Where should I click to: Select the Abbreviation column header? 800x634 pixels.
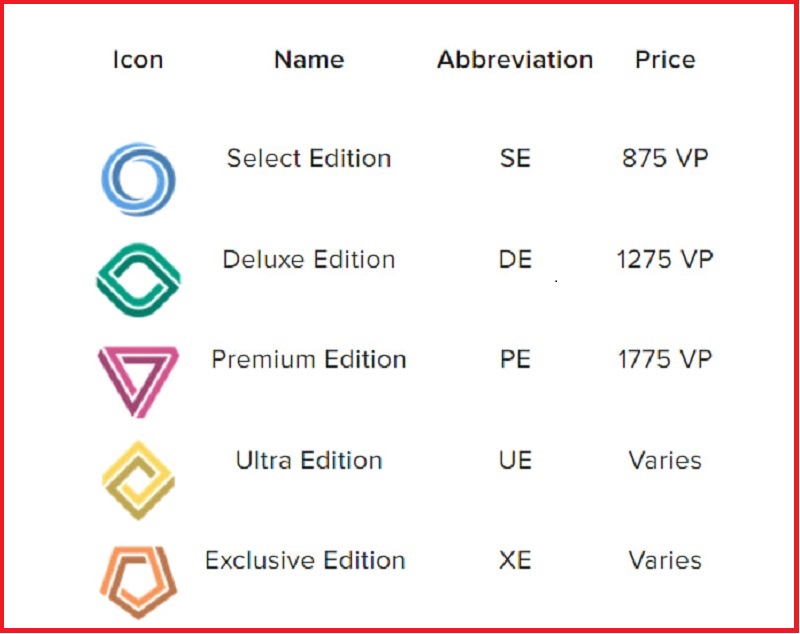click(515, 60)
